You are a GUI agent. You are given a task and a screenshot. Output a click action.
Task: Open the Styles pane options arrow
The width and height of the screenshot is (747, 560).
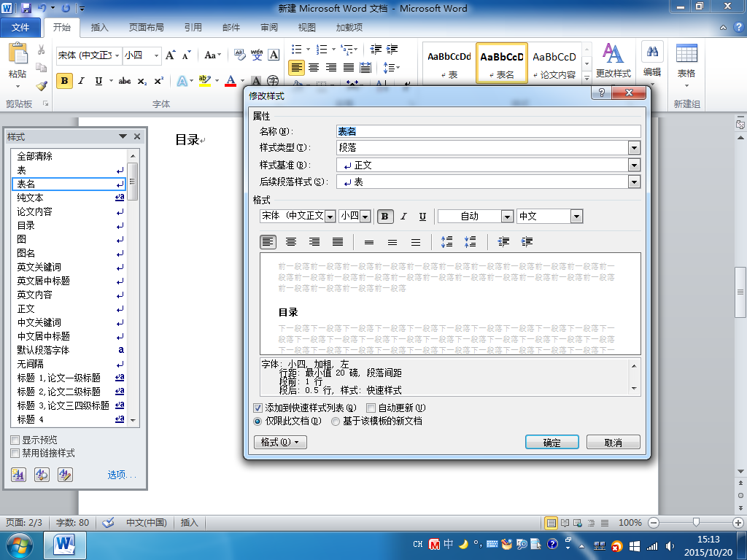(x=123, y=136)
